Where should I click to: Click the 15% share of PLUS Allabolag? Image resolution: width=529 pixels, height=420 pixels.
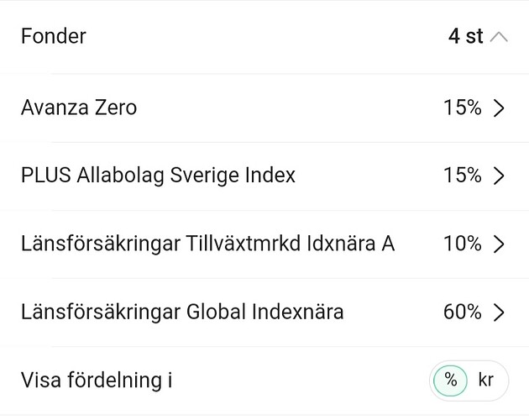[x=462, y=176]
